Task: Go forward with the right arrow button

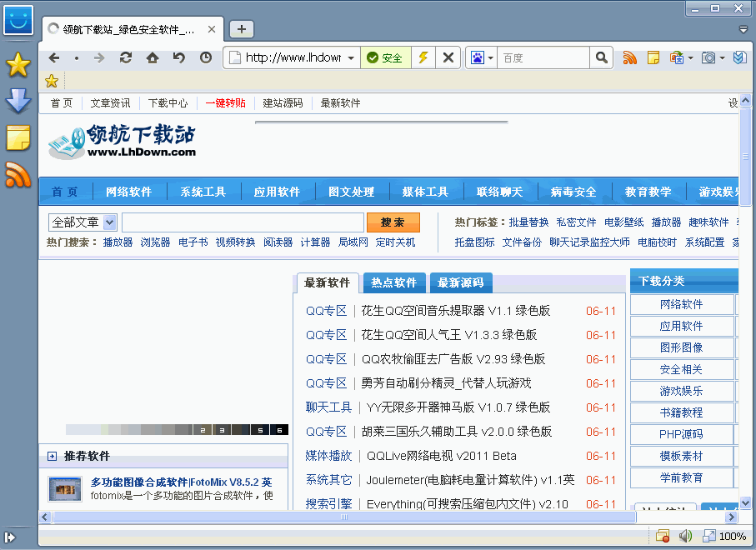Action: click(99, 57)
